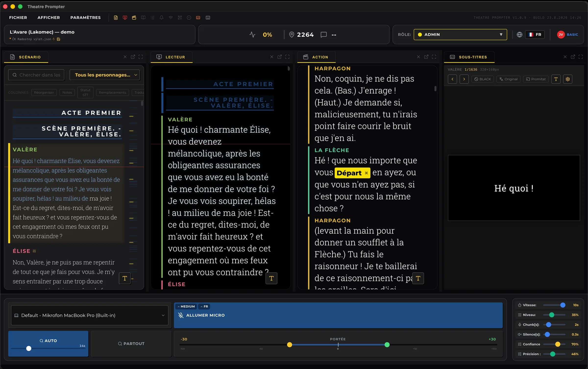Expand the FR speech language selector
This screenshot has width=588, height=369.
click(x=204, y=306)
